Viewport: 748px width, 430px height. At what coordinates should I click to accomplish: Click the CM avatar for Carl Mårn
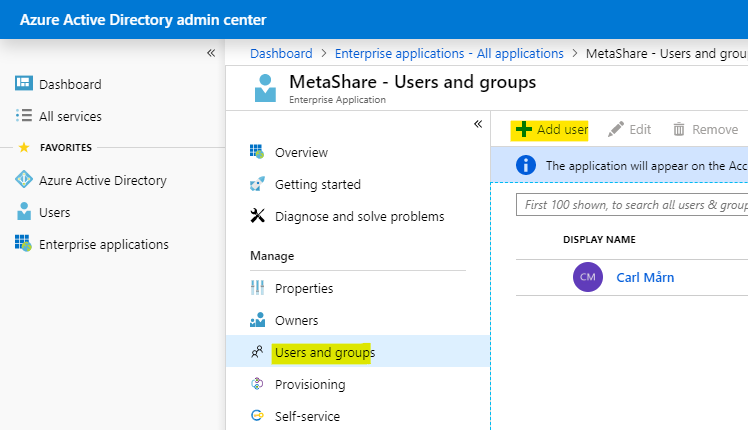pos(588,277)
